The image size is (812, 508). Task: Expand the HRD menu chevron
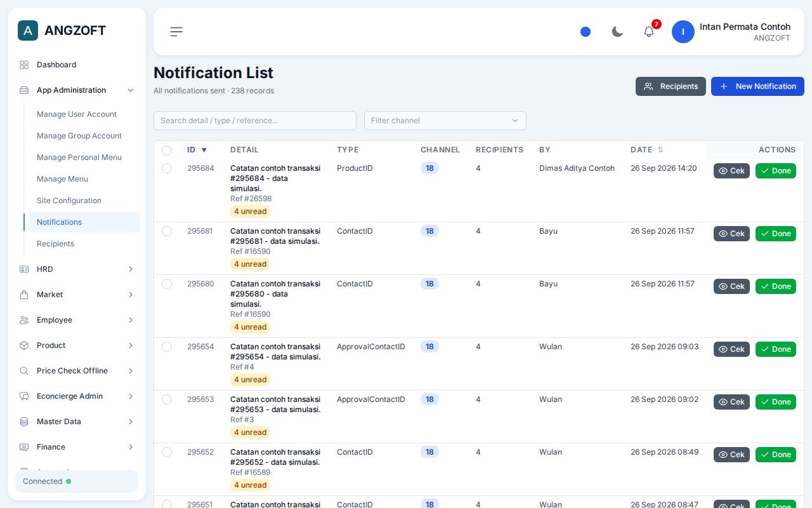click(x=131, y=269)
